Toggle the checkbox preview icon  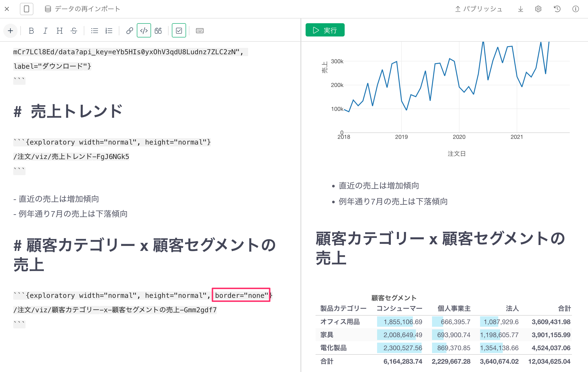179,31
